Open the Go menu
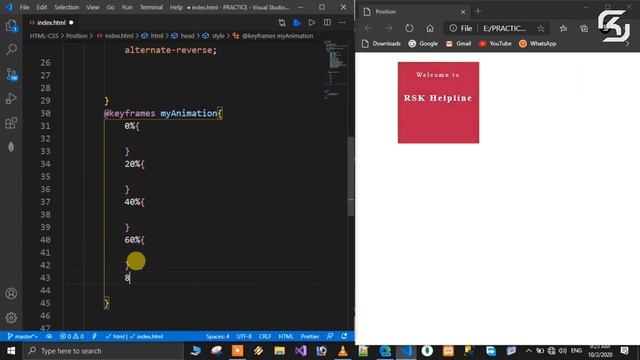The height and width of the screenshot is (360, 640). [x=111, y=7]
